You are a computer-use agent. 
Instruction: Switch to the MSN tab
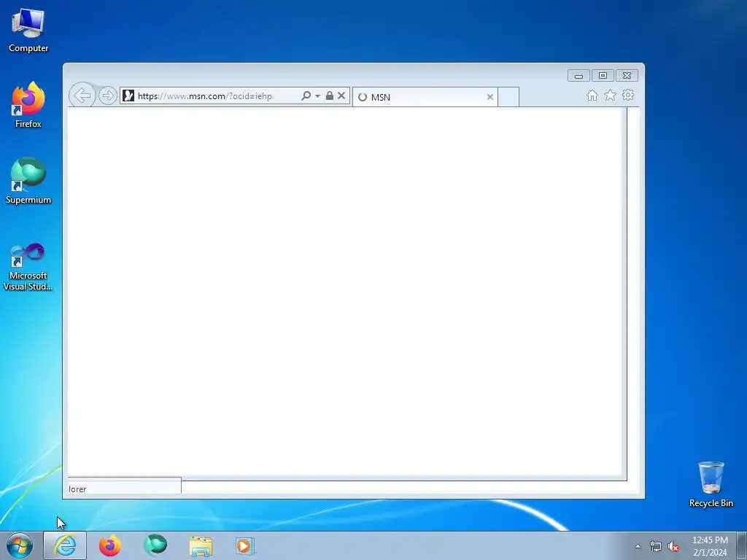[425, 97]
